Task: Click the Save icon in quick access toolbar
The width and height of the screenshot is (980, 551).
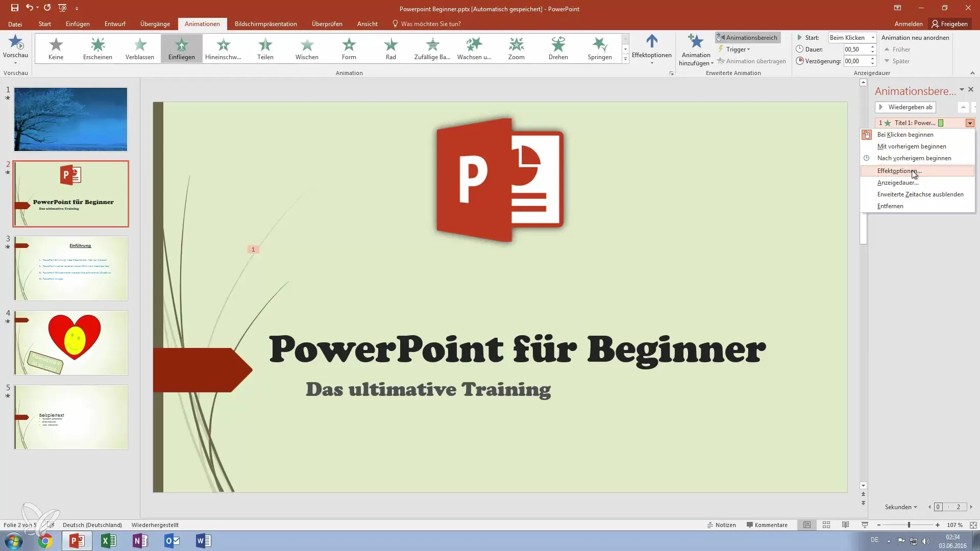Action: pos(15,8)
